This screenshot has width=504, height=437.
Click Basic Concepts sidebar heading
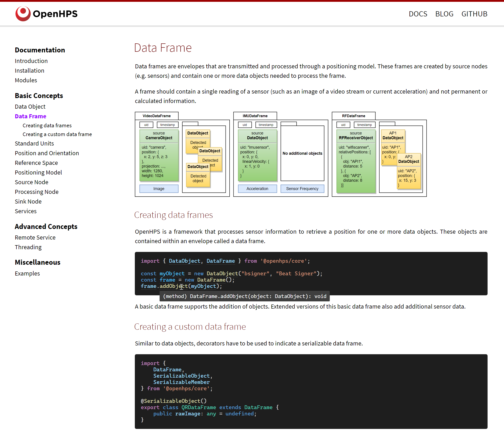(x=39, y=96)
